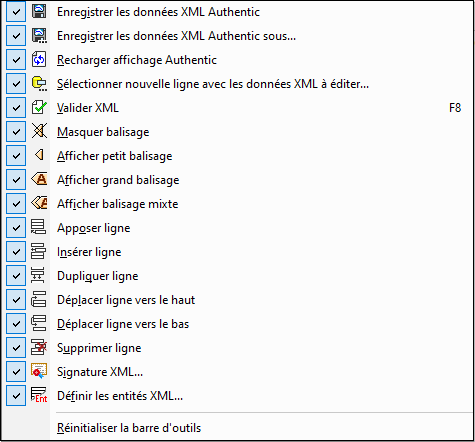This screenshot has height=442, width=475.
Task: Toggle the Masquer balisage checkbox
Action: 16,132
